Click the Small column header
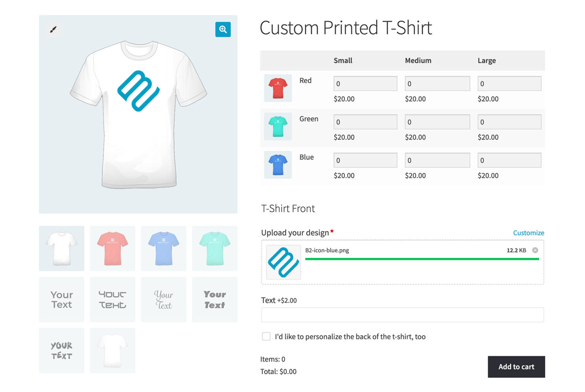The width and height of the screenshot is (585, 392). pyautogui.click(x=343, y=61)
